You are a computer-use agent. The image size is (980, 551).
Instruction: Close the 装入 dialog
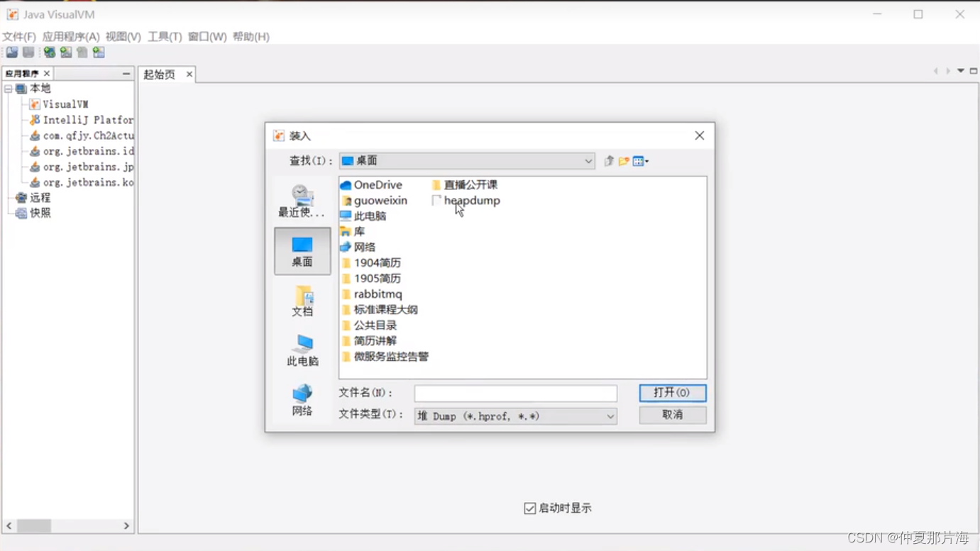click(x=700, y=135)
